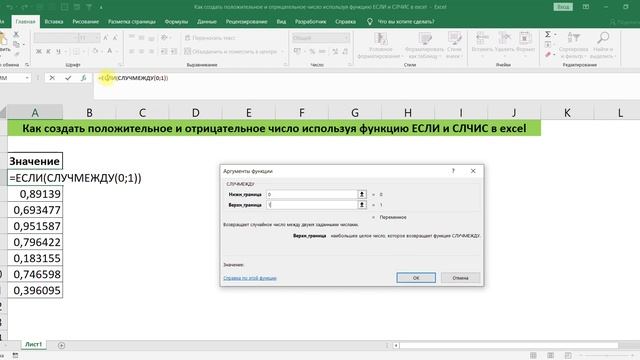Cancel formula entry with the X icon
Screen dimensions: 640x360
(52, 78)
